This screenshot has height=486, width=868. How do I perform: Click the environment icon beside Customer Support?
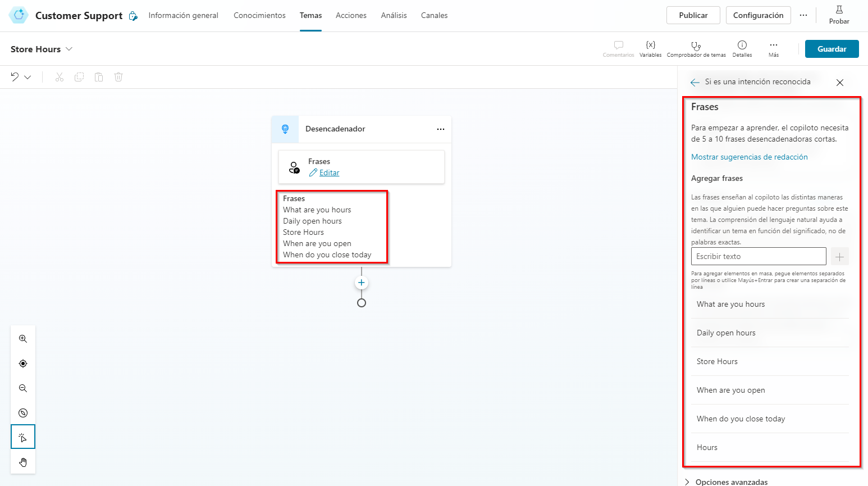point(133,16)
